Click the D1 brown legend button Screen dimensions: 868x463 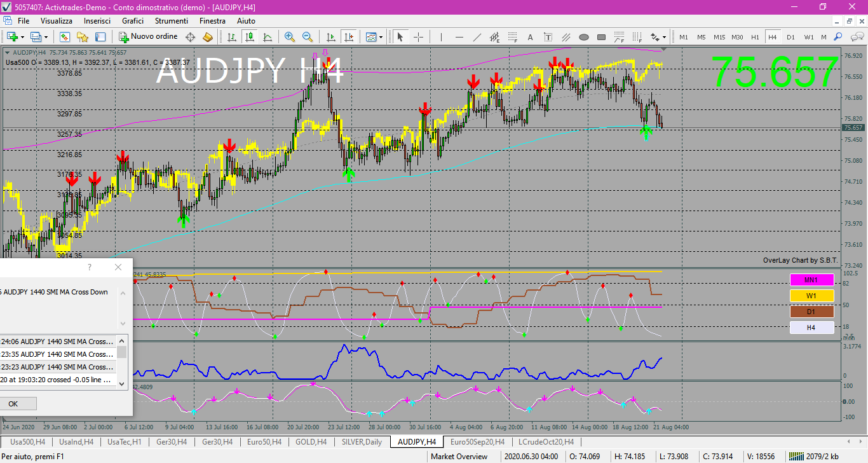[811, 312]
